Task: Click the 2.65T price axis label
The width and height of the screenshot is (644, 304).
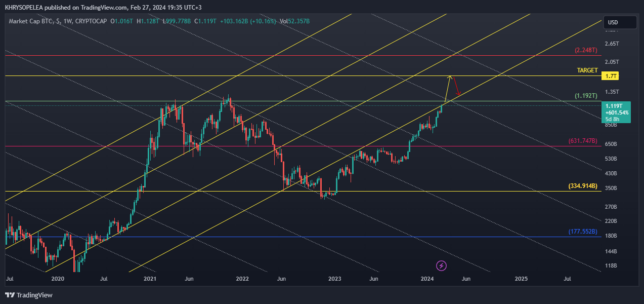Action: click(612, 44)
